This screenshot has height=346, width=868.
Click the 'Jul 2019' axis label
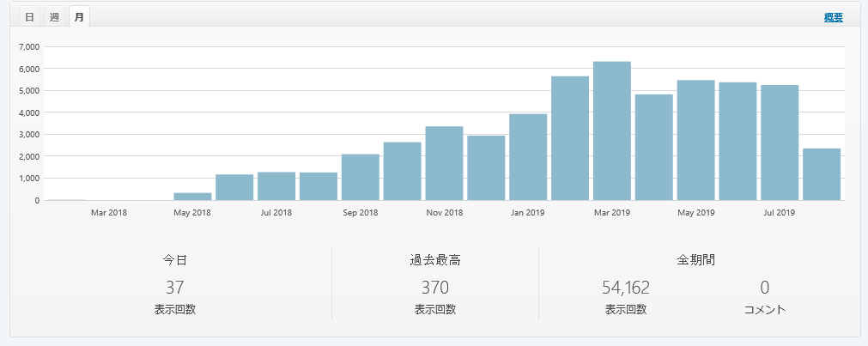click(x=780, y=213)
